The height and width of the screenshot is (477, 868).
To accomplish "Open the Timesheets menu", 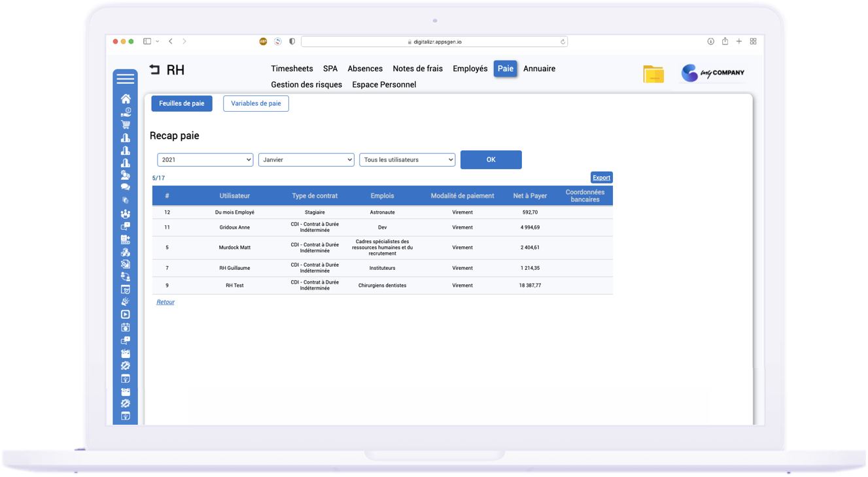I will 292,69.
